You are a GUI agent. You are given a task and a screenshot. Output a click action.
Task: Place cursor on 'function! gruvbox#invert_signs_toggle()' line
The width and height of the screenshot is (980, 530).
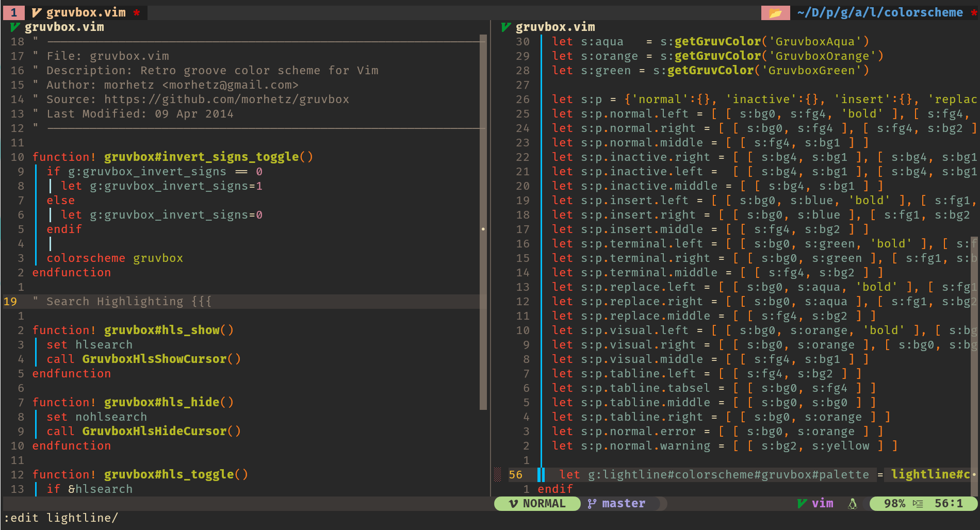pos(173,157)
